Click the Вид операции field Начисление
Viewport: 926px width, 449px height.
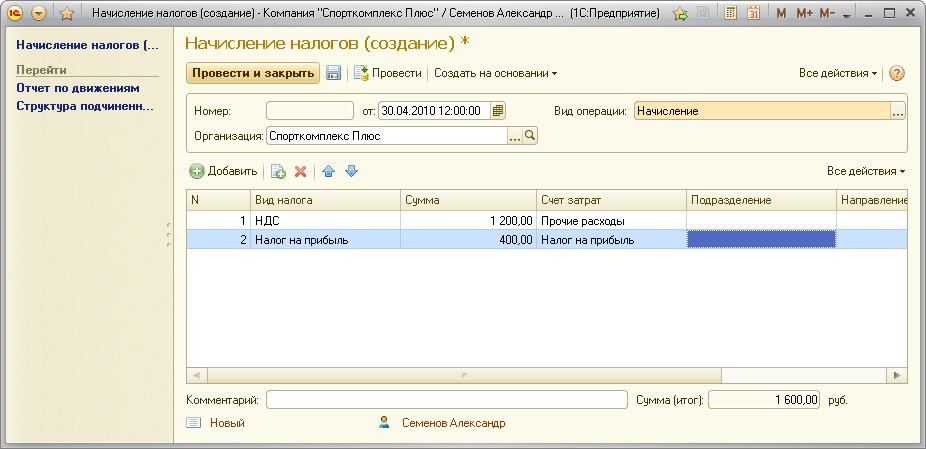(762, 110)
